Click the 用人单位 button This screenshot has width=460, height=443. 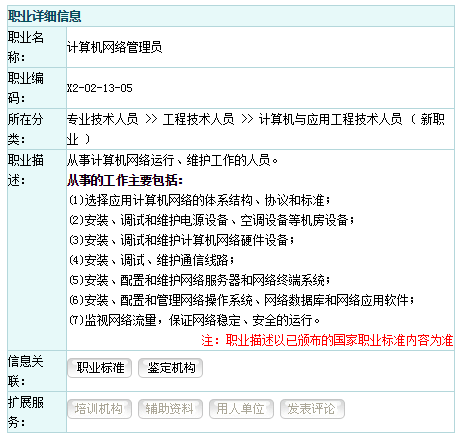241,409
